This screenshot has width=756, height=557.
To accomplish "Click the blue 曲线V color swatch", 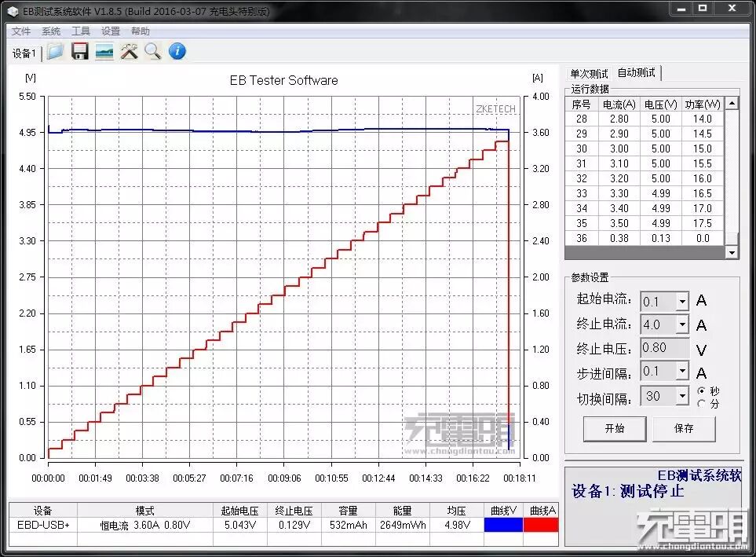I will (503, 525).
